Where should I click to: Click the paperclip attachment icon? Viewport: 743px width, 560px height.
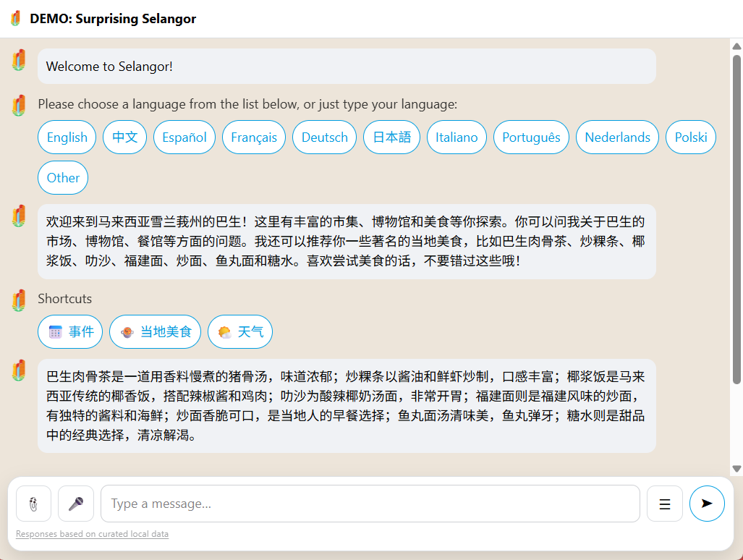(33, 504)
